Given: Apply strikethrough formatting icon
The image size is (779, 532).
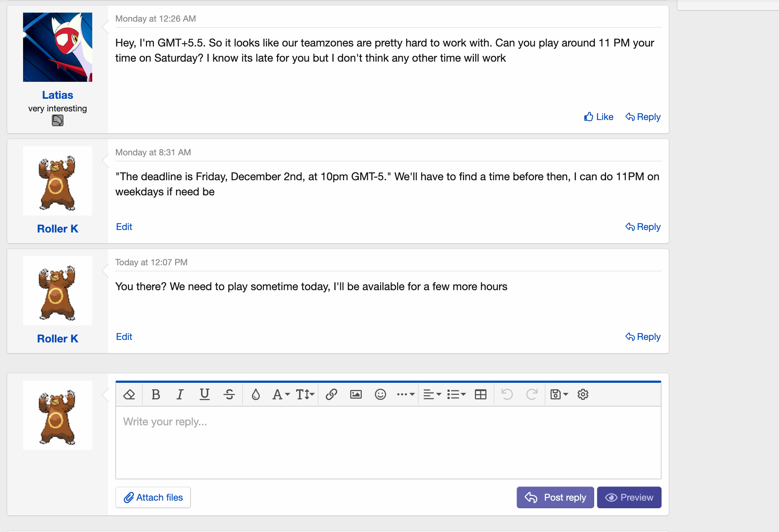Looking at the screenshot, I should point(229,394).
